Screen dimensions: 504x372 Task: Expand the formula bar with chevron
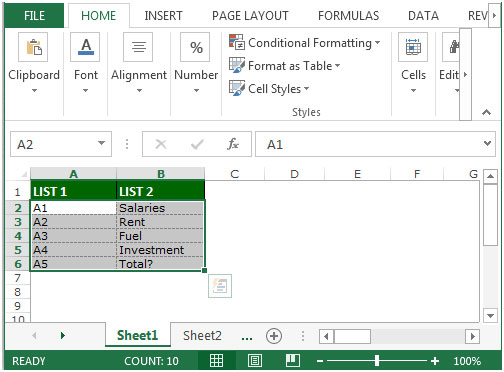(487, 144)
